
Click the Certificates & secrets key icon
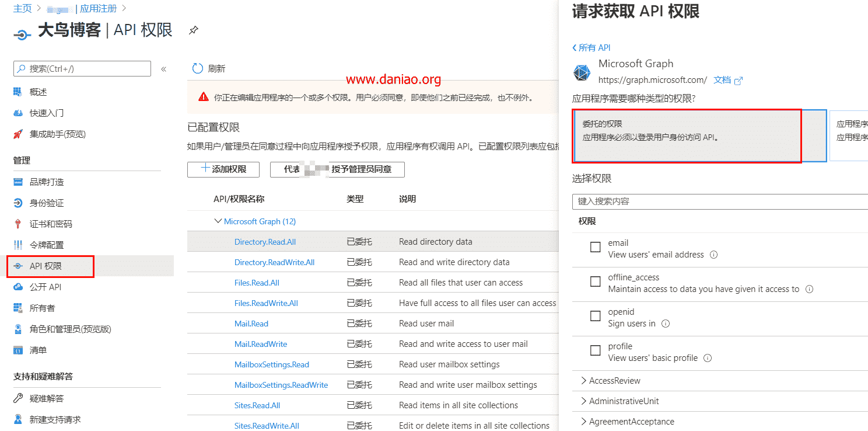tap(18, 224)
